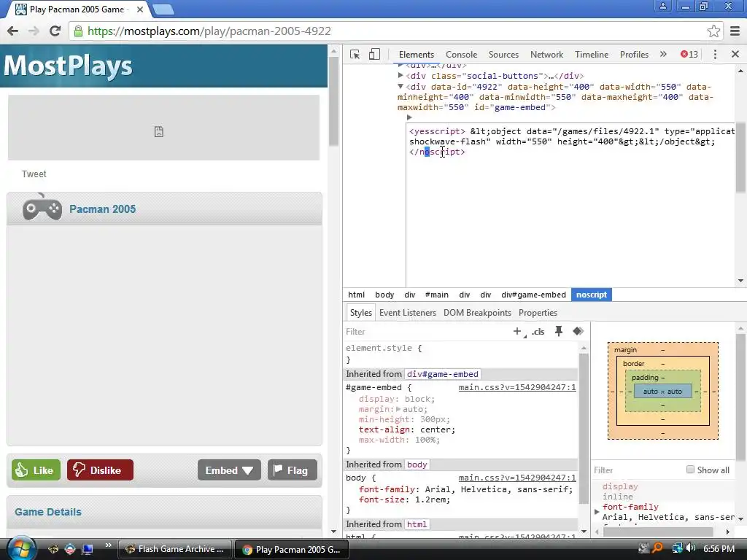
Task: Click the page vertical scrollbar thumb
Action: click(x=333, y=102)
